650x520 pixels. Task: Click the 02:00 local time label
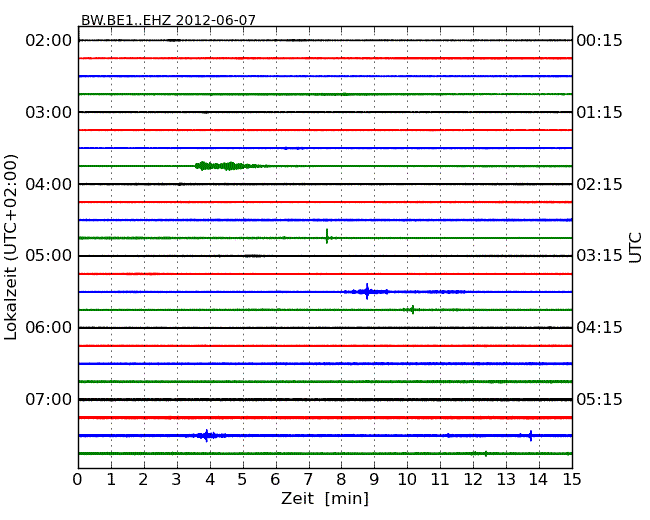[49, 41]
